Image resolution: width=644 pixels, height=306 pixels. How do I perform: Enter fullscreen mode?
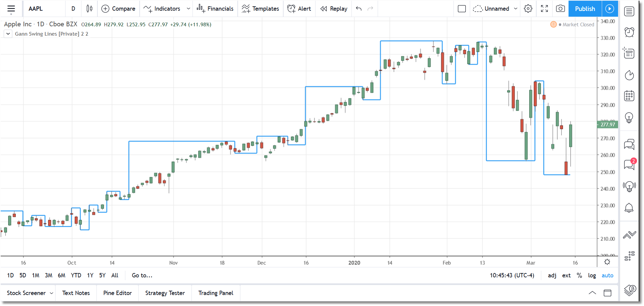pos(544,9)
